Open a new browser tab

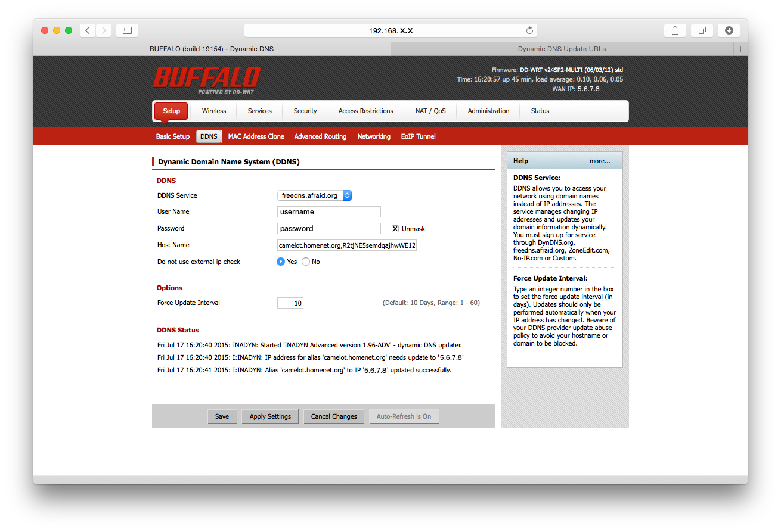pos(740,49)
